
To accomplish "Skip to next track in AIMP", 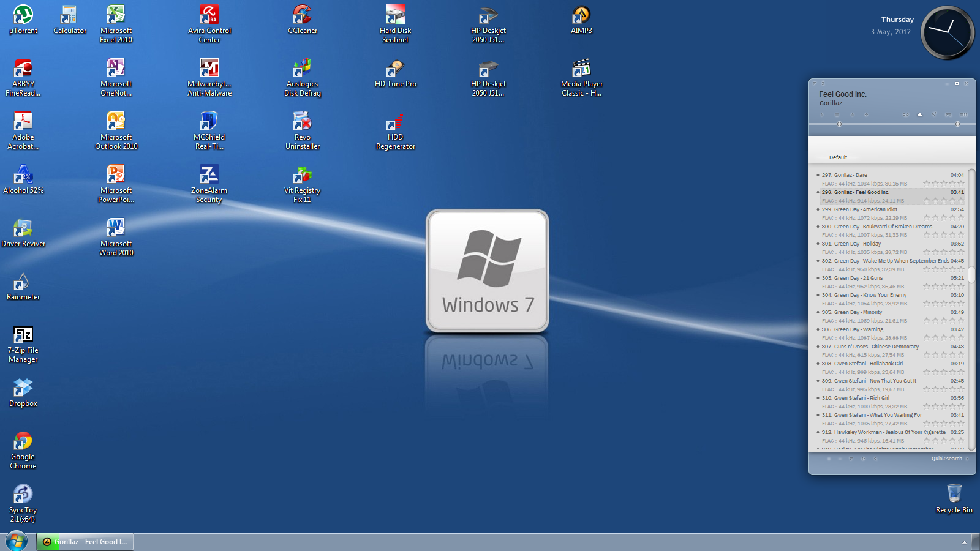I will pyautogui.click(x=866, y=114).
